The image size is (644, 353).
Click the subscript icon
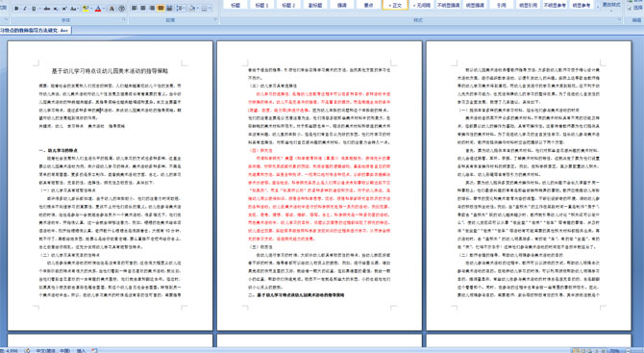pos(56,9)
